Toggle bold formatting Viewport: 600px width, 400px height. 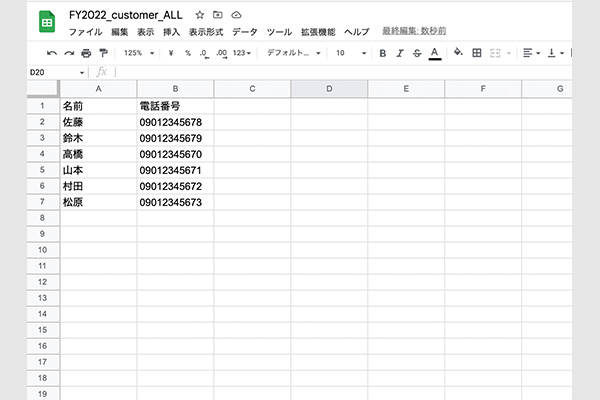point(382,53)
